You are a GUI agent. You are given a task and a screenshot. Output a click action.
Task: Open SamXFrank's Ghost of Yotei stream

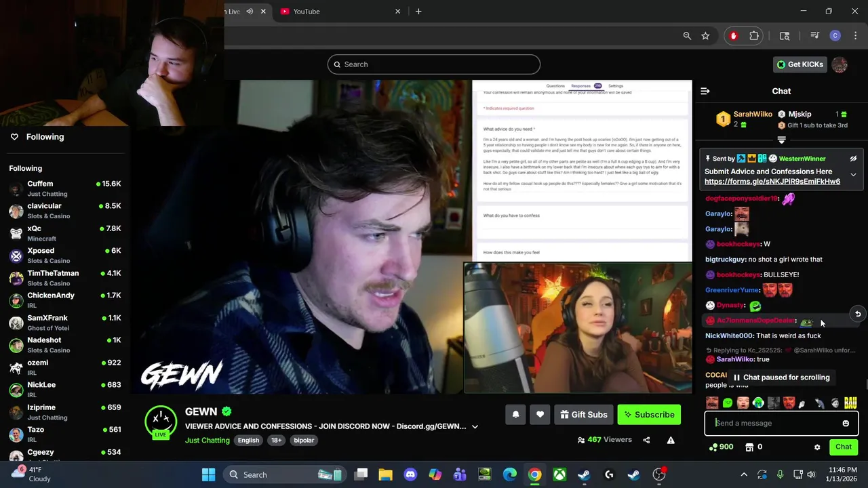pos(65,323)
